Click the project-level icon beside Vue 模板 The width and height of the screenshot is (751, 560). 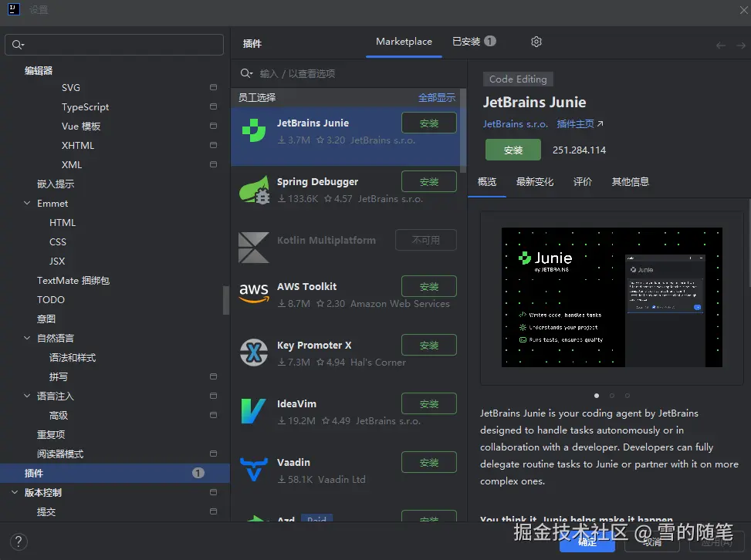coord(213,126)
